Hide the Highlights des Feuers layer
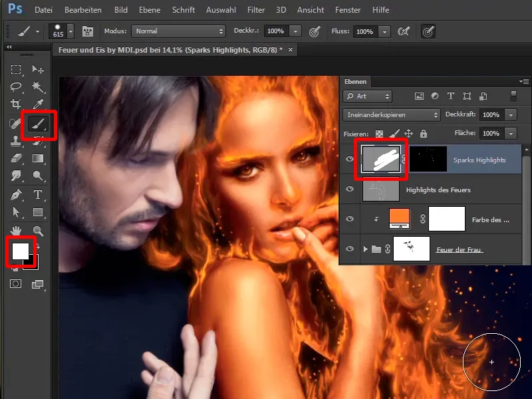 coord(350,189)
